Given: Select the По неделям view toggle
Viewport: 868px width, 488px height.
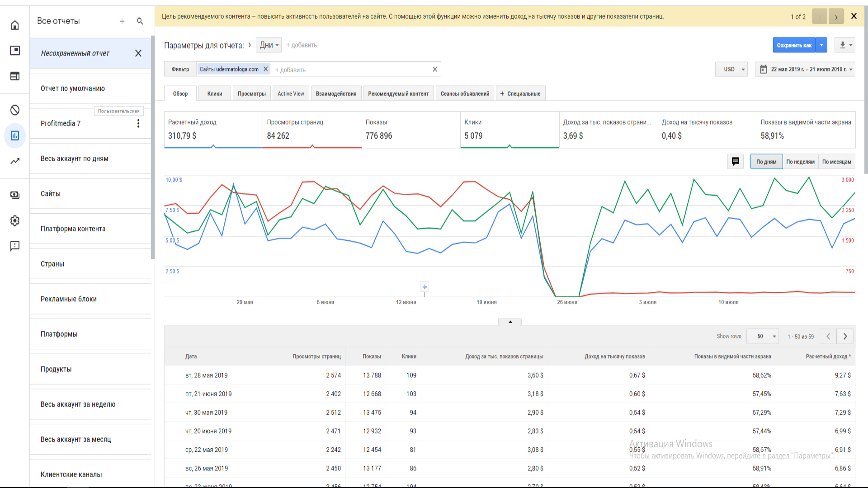Looking at the screenshot, I should (x=800, y=162).
